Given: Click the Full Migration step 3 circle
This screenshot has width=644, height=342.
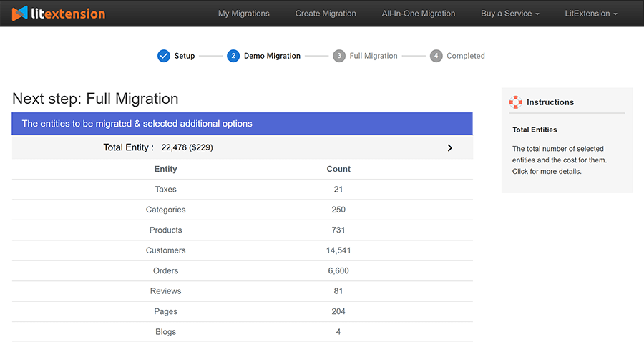Looking at the screenshot, I should tap(339, 56).
